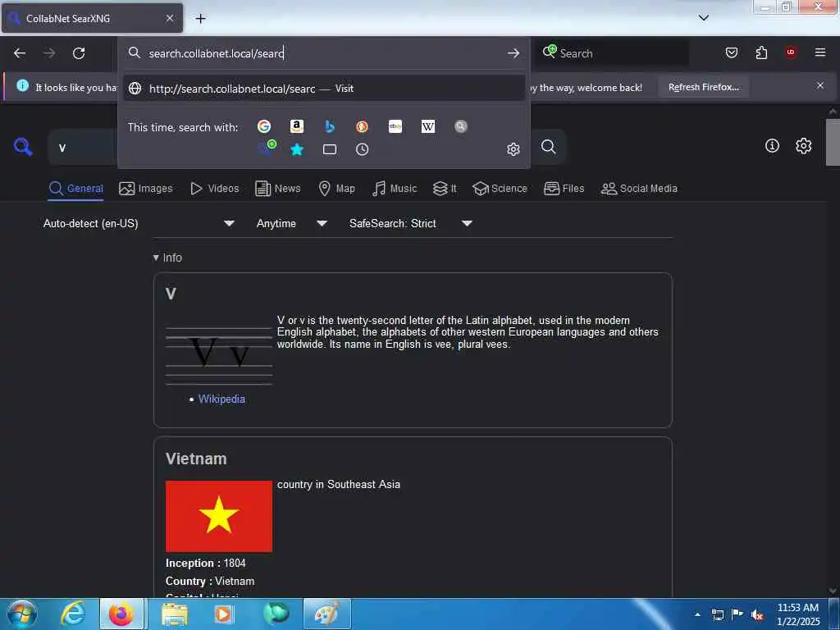Dismiss the Refresh Firefox notification bar
The width and height of the screenshot is (840, 630).
(820, 85)
